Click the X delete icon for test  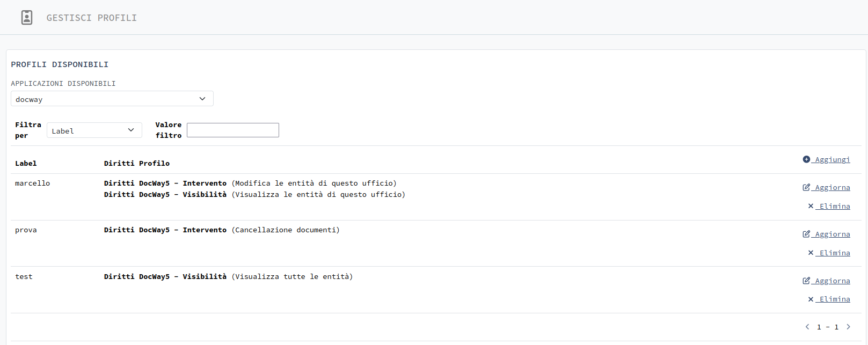tap(811, 299)
